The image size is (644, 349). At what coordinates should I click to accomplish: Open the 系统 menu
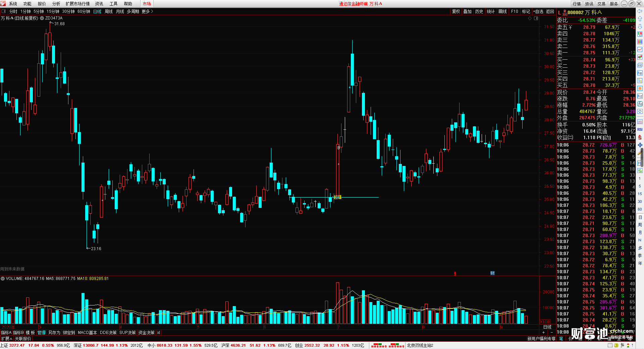coord(13,4)
